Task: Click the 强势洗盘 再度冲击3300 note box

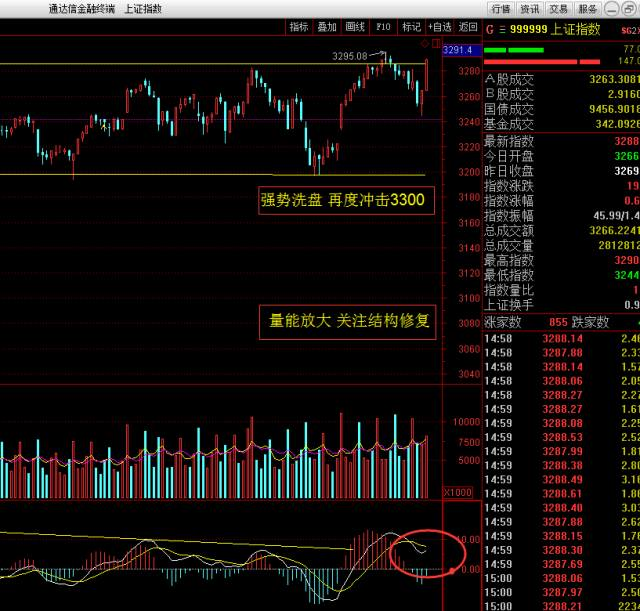Action: pos(346,200)
